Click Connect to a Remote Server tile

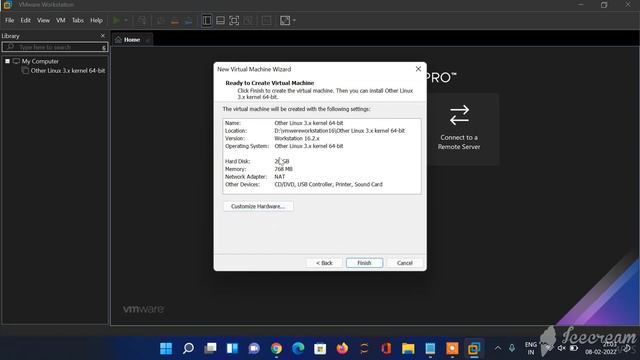(459, 129)
